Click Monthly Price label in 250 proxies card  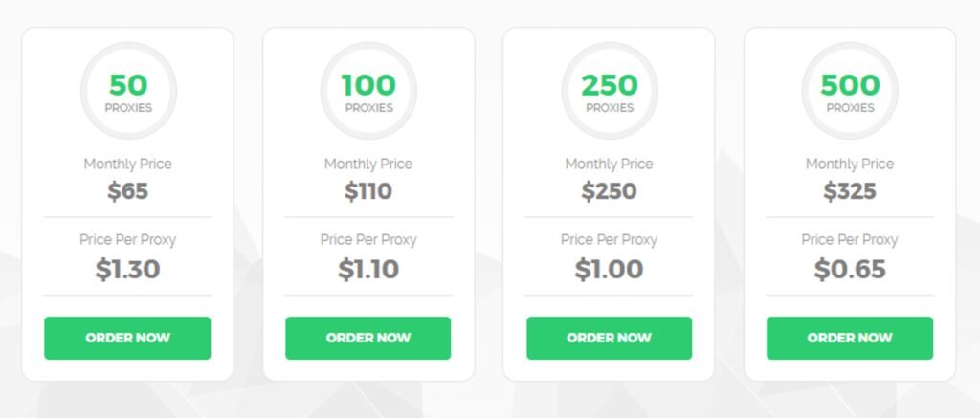coord(609,164)
